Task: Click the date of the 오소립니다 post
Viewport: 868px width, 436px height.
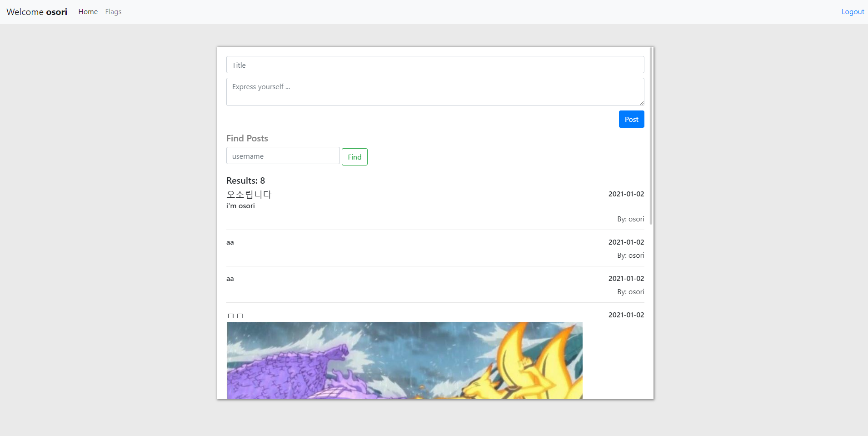Action: (626, 194)
